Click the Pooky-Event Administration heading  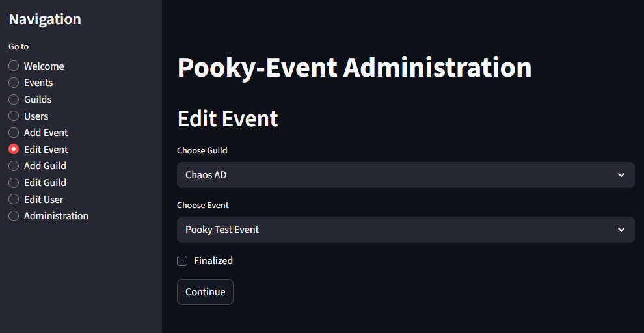coord(354,68)
